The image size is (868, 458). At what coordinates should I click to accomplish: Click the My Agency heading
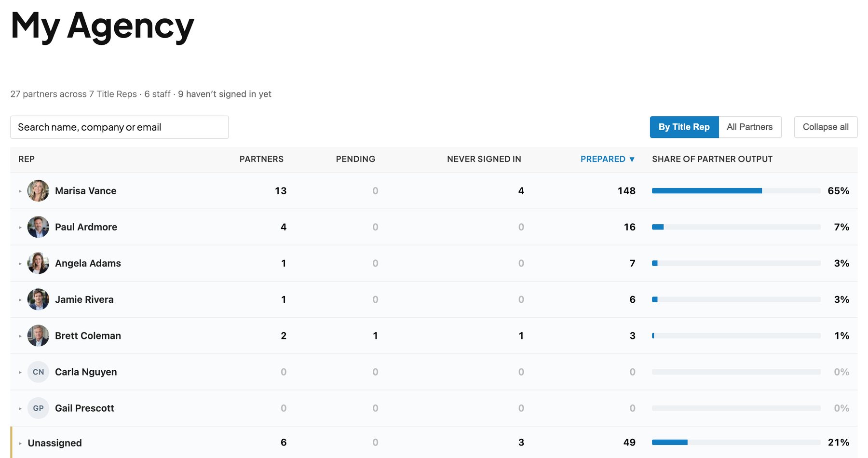[x=102, y=27]
